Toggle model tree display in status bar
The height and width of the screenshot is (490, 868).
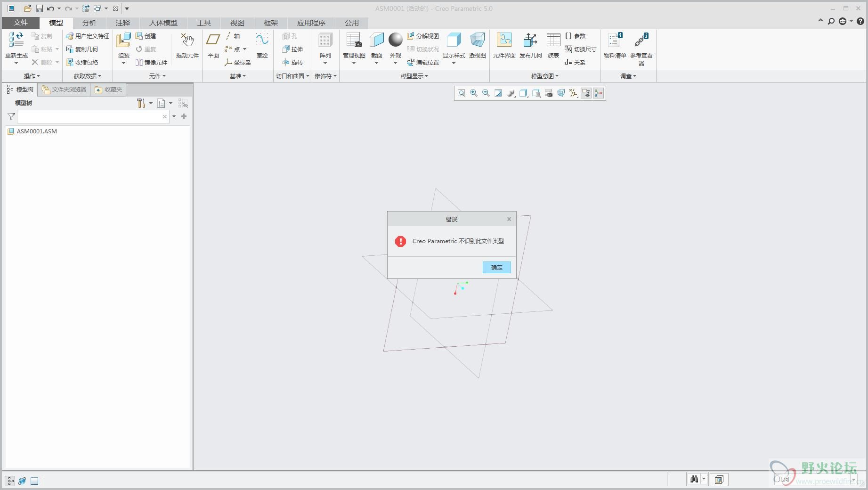click(x=10, y=481)
